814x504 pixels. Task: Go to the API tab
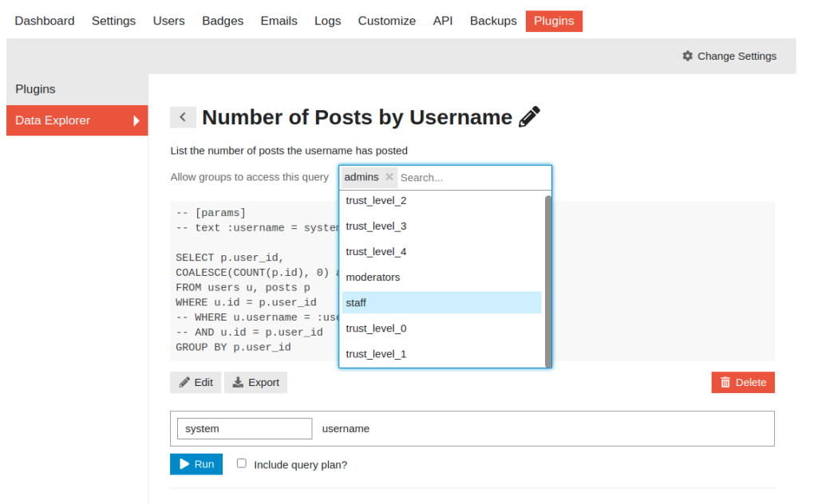point(443,21)
